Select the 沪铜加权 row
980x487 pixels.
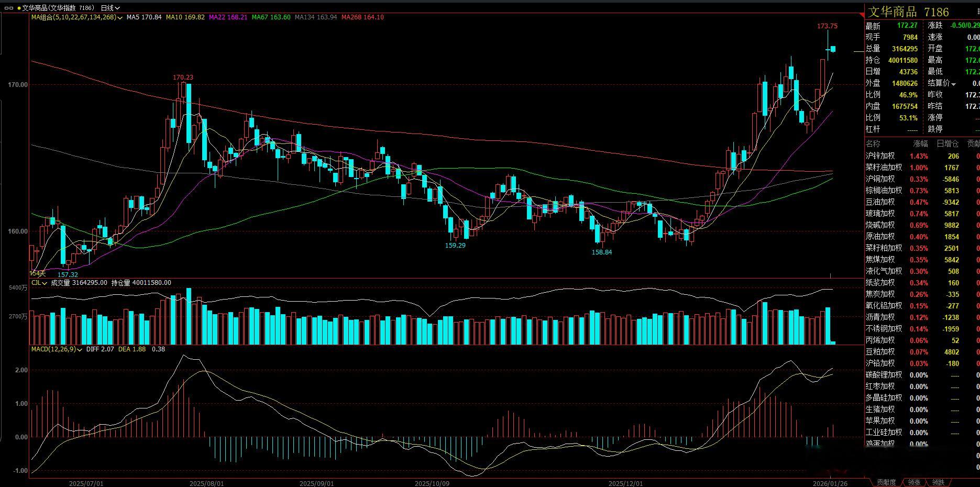(922, 179)
